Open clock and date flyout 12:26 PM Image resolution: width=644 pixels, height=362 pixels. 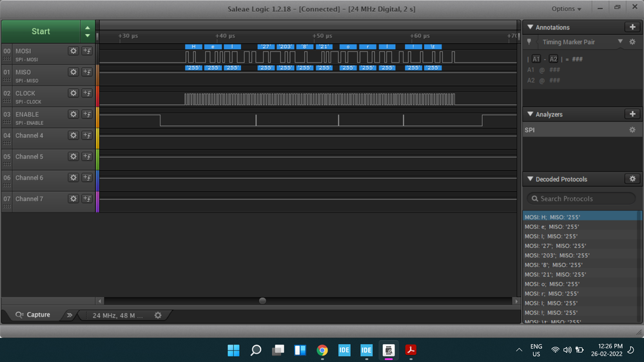(607, 350)
